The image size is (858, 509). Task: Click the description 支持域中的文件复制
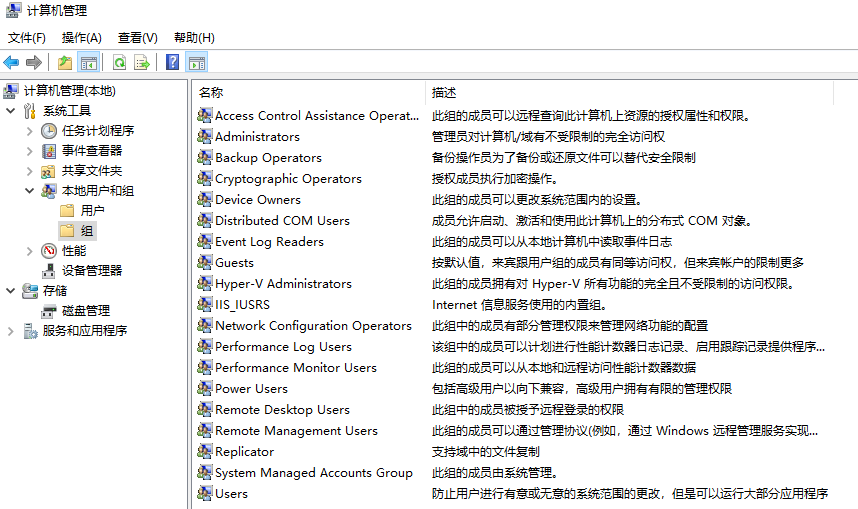pos(485,452)
